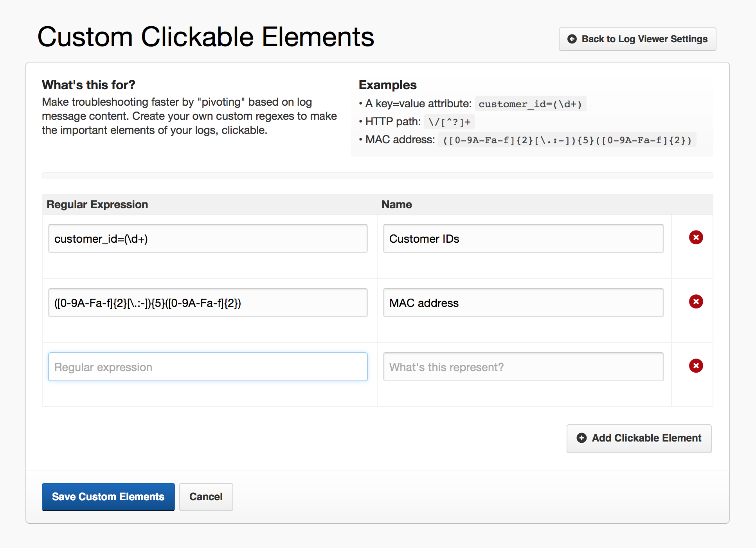Click the MAC address regex input field

coord(207,302)
